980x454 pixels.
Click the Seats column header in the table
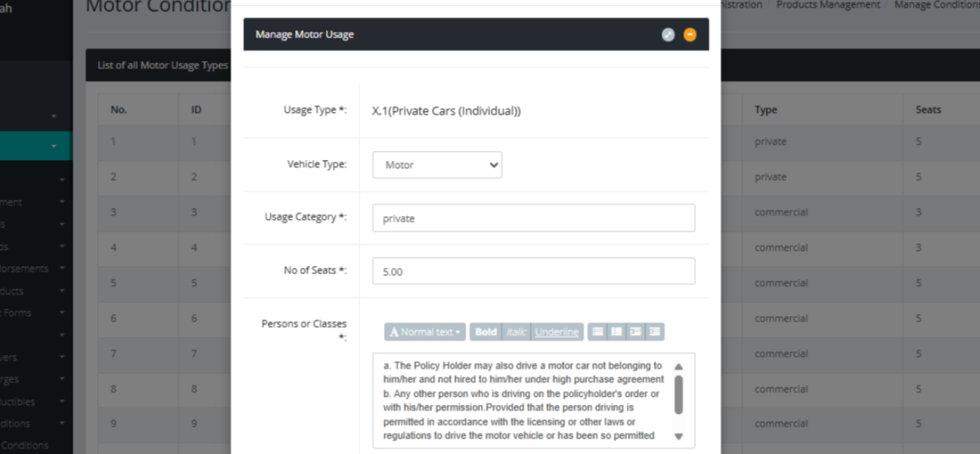tap(929, 109)
